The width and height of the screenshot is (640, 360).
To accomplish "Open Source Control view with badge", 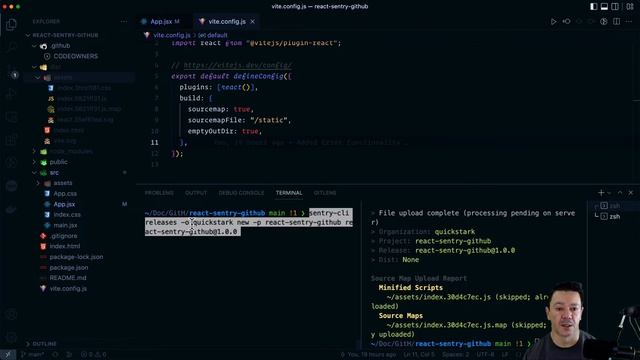I will click(11, 71).
